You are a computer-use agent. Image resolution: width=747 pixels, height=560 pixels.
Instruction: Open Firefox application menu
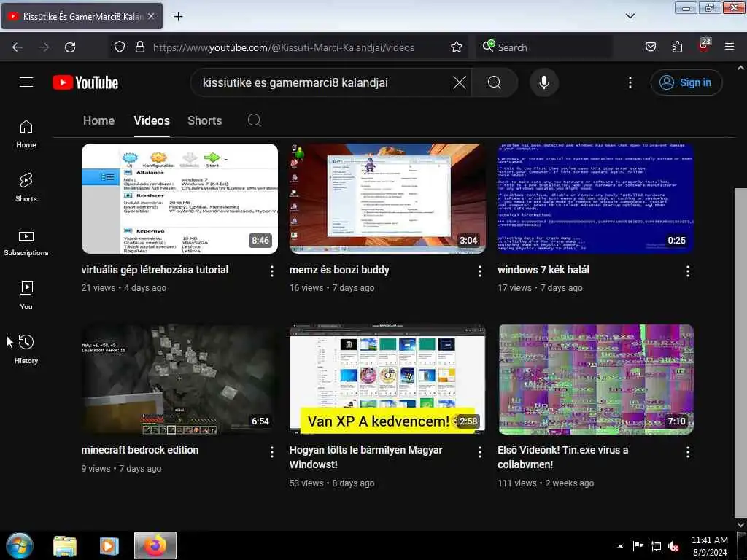tap(729, 47)
